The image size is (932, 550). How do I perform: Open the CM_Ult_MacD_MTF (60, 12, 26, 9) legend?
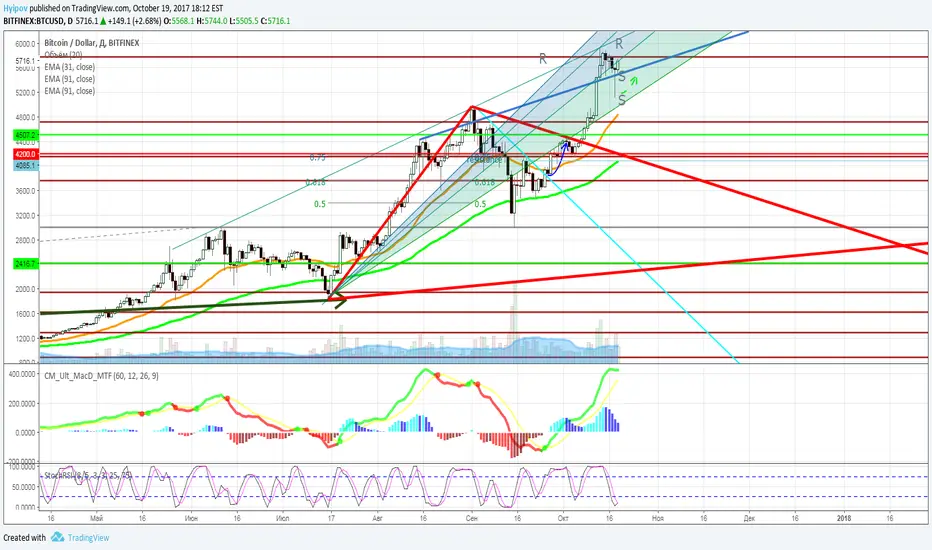point(101,376)
